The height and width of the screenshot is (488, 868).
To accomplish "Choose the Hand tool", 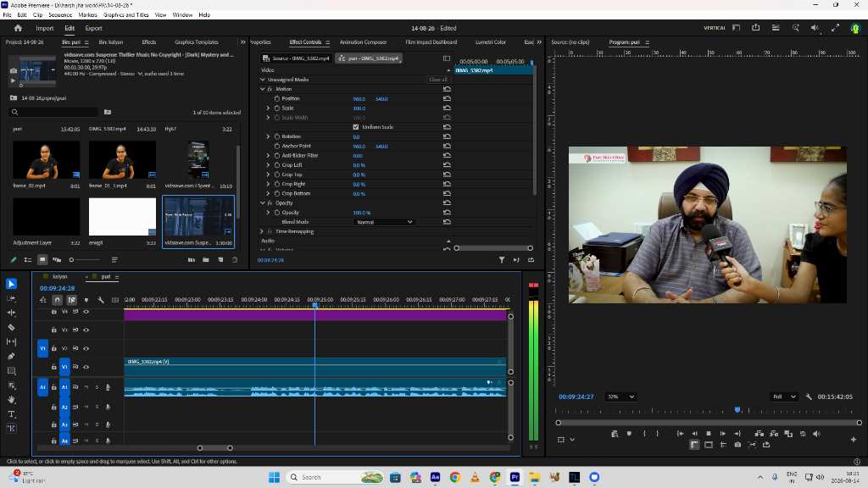I will (11, 400).
